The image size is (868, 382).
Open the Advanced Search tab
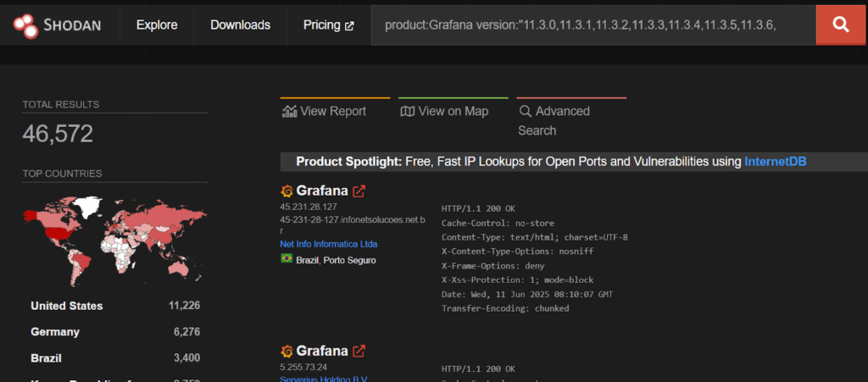(x=554, y=120)
